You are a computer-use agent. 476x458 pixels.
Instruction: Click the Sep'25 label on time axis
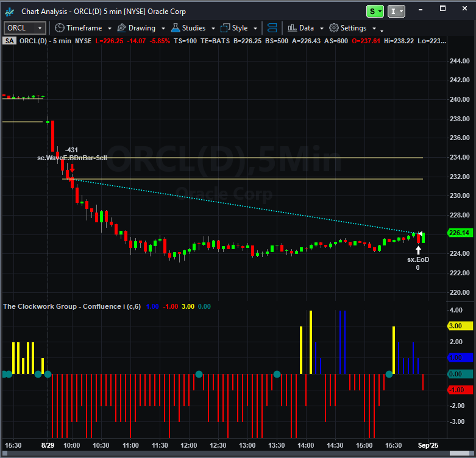coord(428,445)
